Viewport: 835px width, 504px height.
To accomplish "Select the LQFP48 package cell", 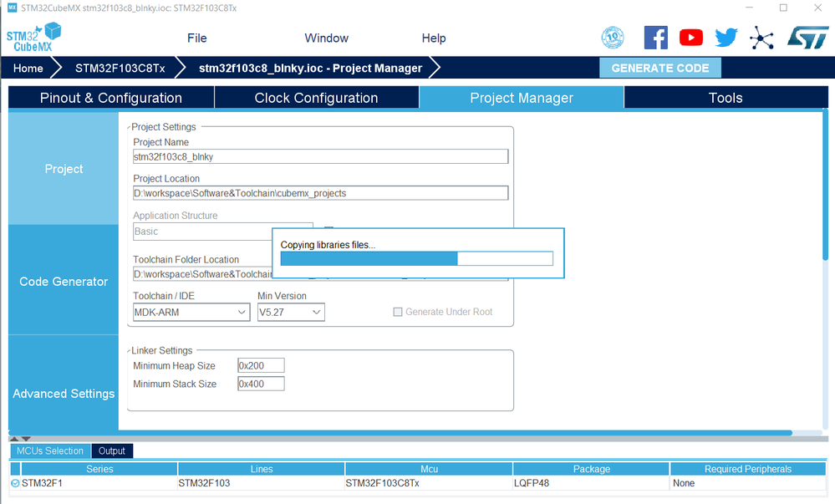I will click(591, 483).
